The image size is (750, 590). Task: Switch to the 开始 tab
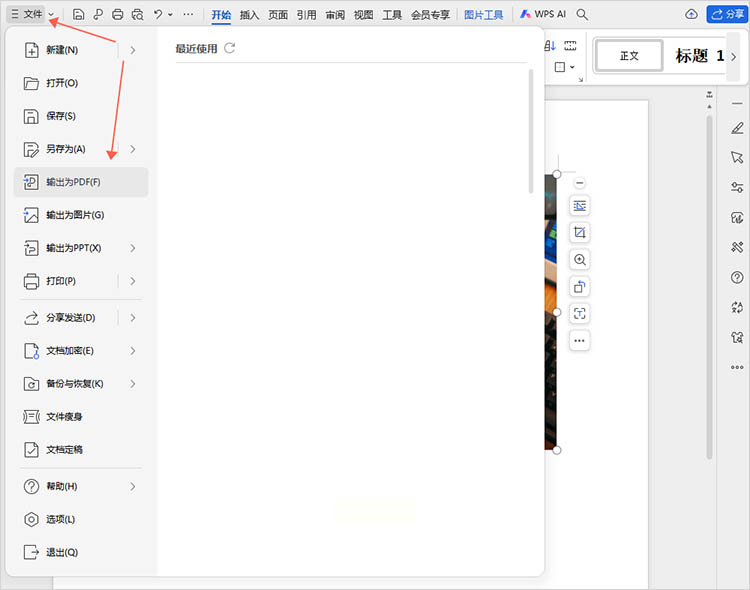click(221, 15)
